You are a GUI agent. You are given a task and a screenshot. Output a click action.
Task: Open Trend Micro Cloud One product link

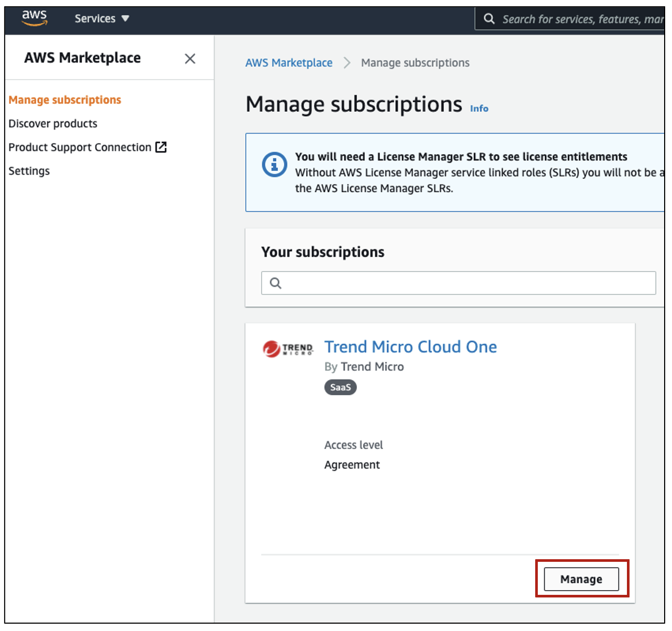click(411, 347)
